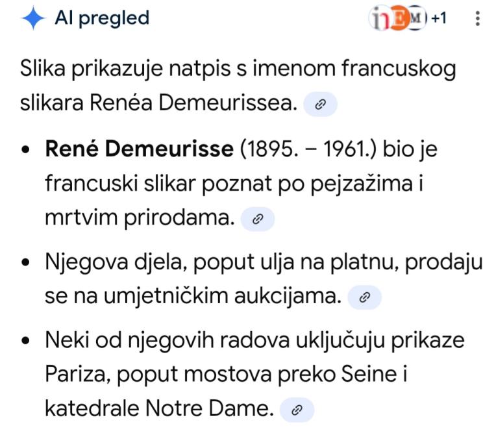Click the 'AI pregled' heading
Image resolution: width=496 pixels, height=448 pixels.
pos(102,19)
